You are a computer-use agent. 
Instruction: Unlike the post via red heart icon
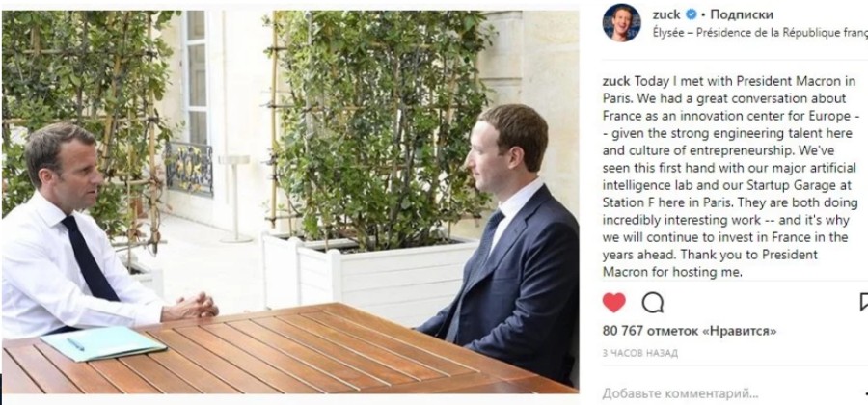point(613,303)
